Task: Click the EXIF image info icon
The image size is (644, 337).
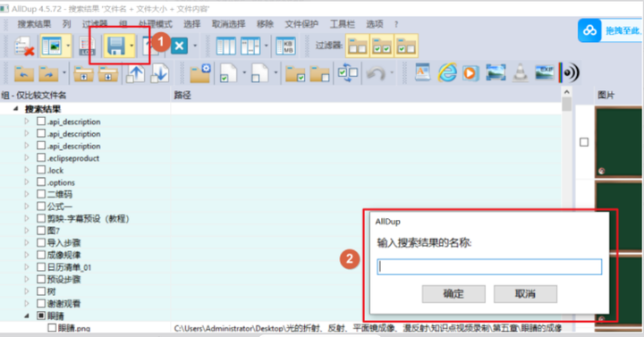Action: click(544, 72)
